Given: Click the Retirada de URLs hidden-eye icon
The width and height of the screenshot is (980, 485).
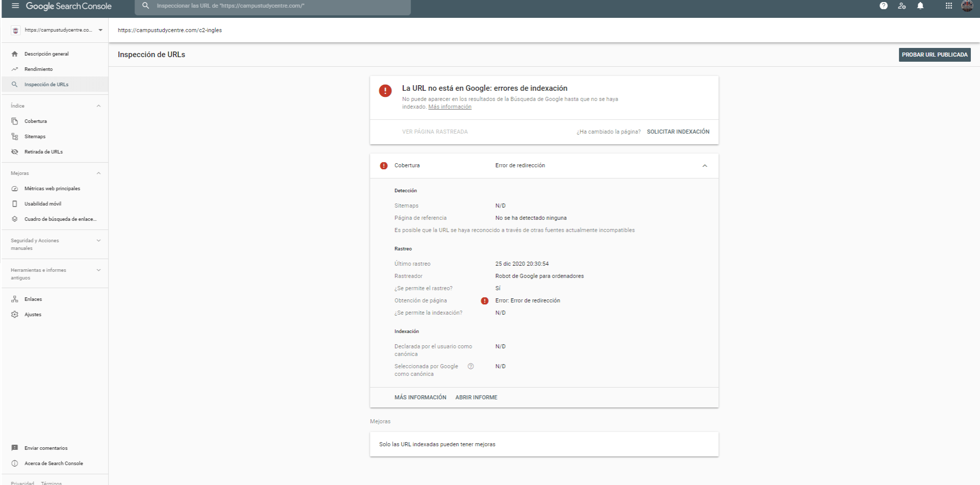Looking at the screenshot, I should tap(15, 152).
